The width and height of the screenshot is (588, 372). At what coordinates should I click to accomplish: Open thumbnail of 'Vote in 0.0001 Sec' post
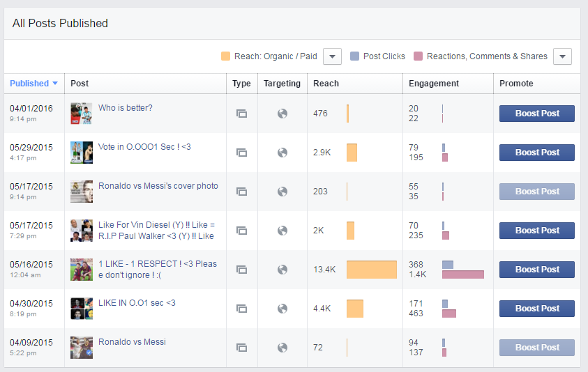click(x=82, y=153)
